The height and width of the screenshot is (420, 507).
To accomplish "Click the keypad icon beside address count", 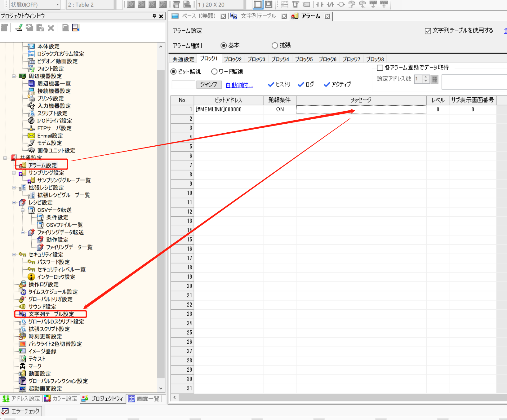I will click(x=435, y=79).
